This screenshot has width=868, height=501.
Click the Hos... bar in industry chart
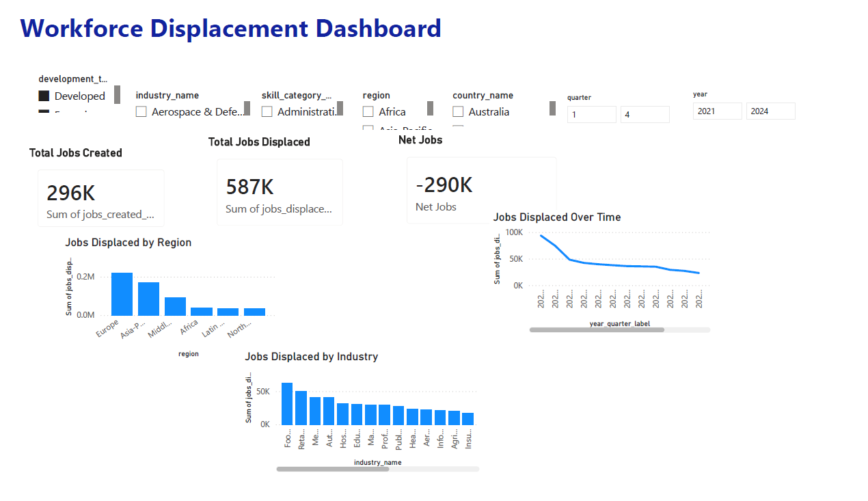click(342, 414)
